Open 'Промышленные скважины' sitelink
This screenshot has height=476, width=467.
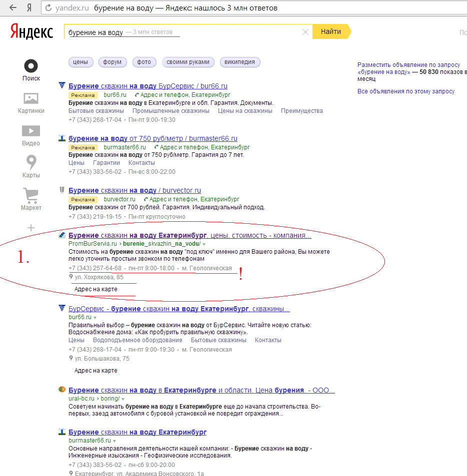pyautogui.click(x=171, y=111)
